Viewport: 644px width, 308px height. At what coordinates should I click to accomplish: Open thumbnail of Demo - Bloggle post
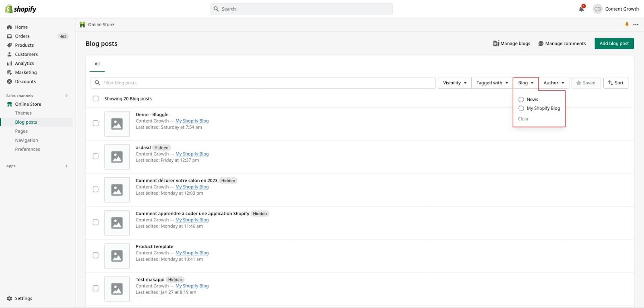click(117, 124)
